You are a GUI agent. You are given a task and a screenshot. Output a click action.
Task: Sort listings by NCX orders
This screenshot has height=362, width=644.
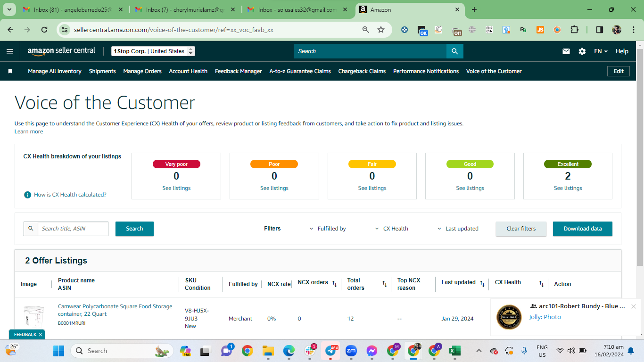coord(334,284)
